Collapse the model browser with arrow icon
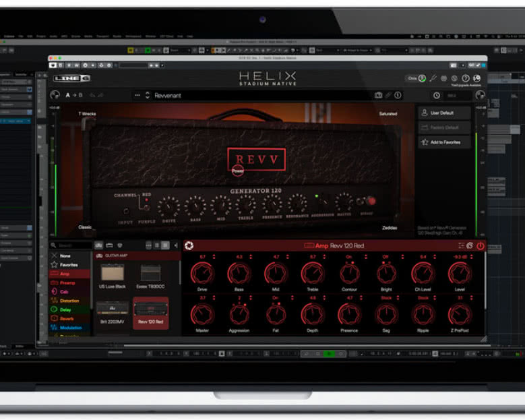Image resolution: width=525 pixels, height=420 pixels. coord(176,245)
